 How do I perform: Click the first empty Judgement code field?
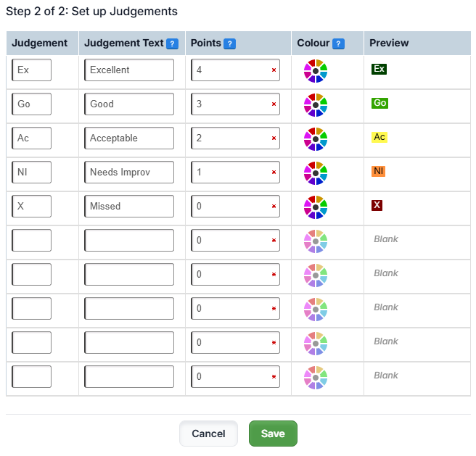(x=32, y=241)
